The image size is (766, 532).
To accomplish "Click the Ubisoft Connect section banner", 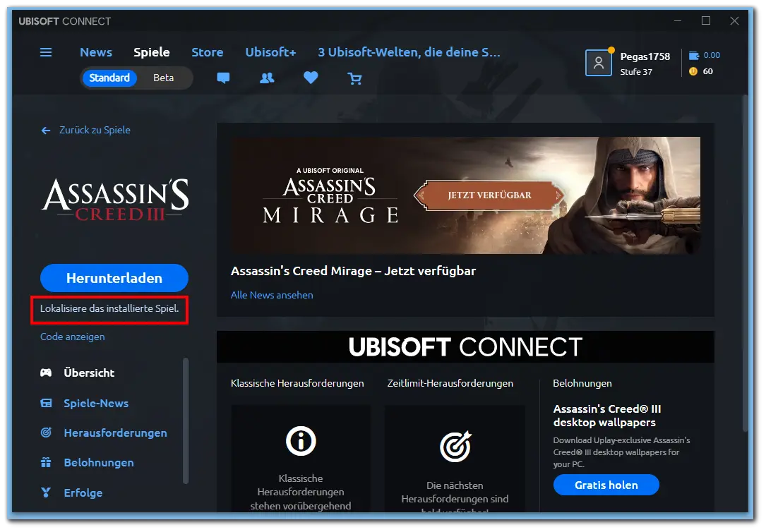I will pos(465,347).
